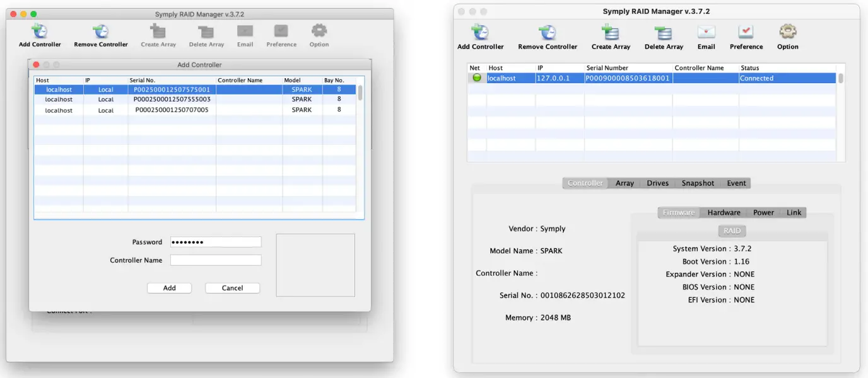Open Option gear in right window

tap(788, 32)
